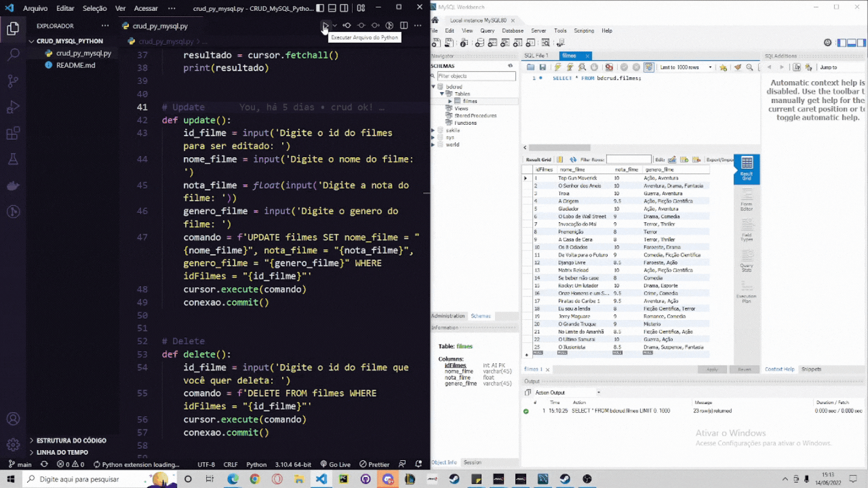The image size is (868, 488).
Task: Switch to the SQL File 1 tab
Action: click(536, 55)
